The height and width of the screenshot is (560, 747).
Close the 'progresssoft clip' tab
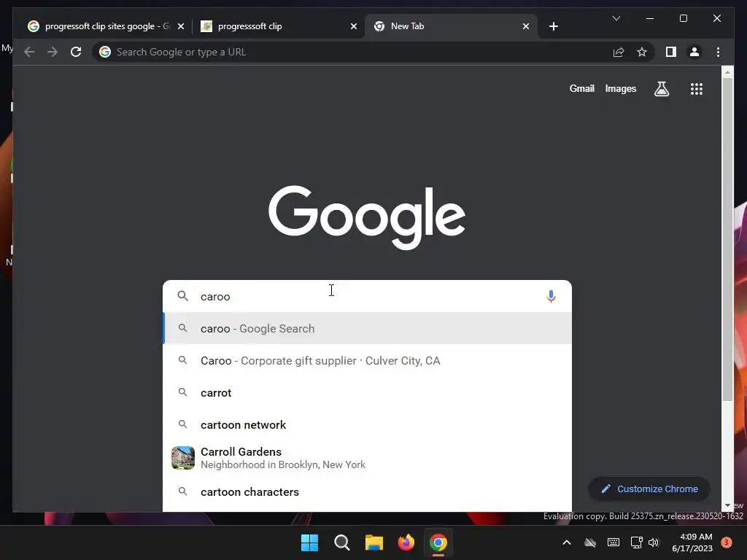tap(354, 26)
